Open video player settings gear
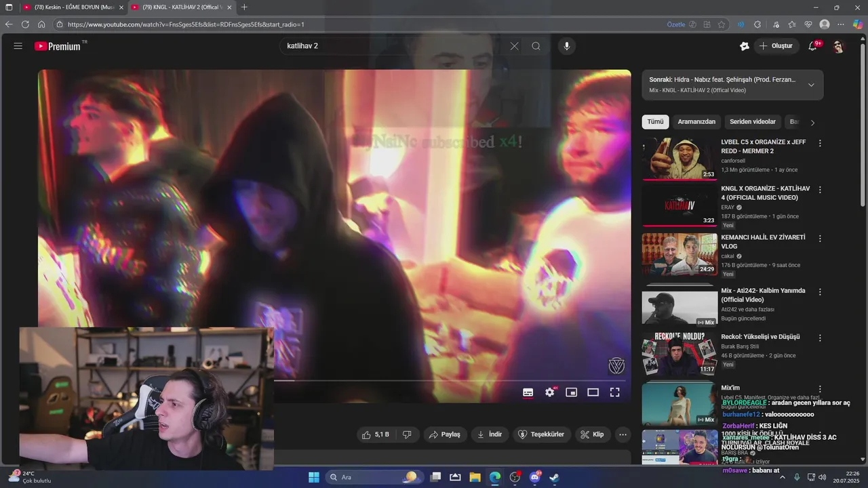The height and width of the screenshot is (488, 868). 550,392
